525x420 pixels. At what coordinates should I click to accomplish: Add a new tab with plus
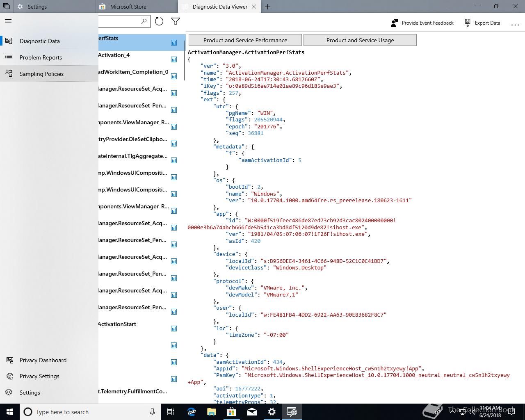click(267, 7)
